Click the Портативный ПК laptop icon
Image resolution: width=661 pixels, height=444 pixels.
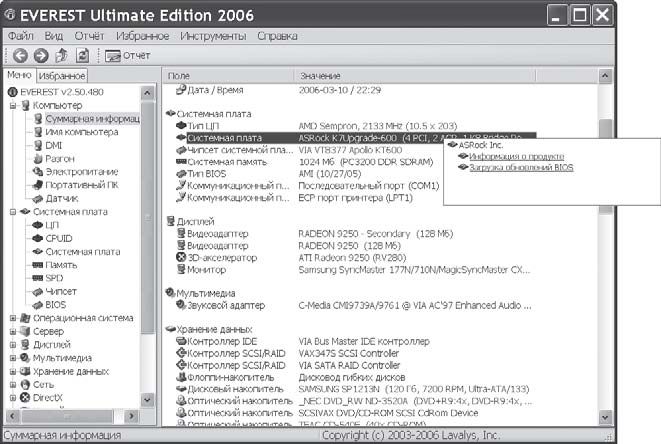tap(38, 185)
